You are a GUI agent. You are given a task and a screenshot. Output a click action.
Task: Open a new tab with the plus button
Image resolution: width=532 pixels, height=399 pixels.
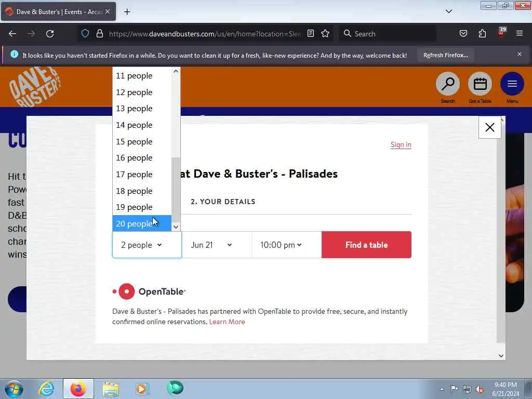(127, 12)
